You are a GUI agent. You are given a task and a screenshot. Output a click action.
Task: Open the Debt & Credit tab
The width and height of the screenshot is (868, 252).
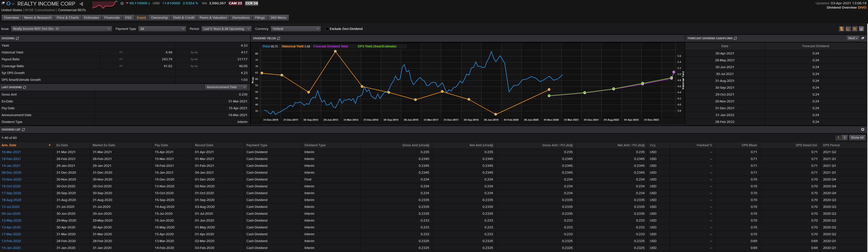[x=184, y=18]
